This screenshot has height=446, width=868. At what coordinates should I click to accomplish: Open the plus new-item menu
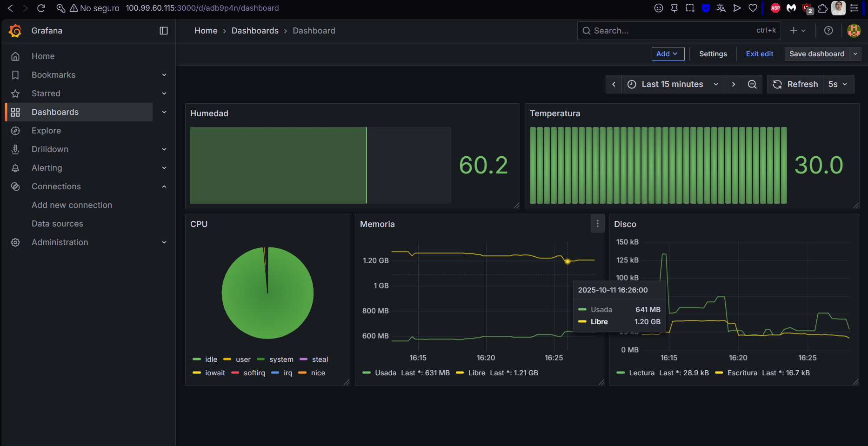(798, 31)
